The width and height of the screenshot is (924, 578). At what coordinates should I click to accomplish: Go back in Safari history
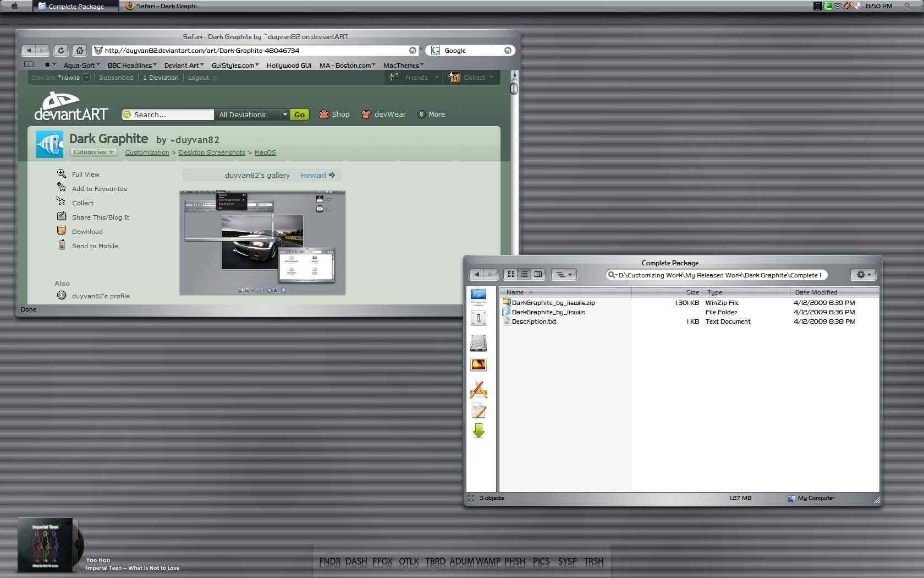pyautogui.click(x=29, y=50)
